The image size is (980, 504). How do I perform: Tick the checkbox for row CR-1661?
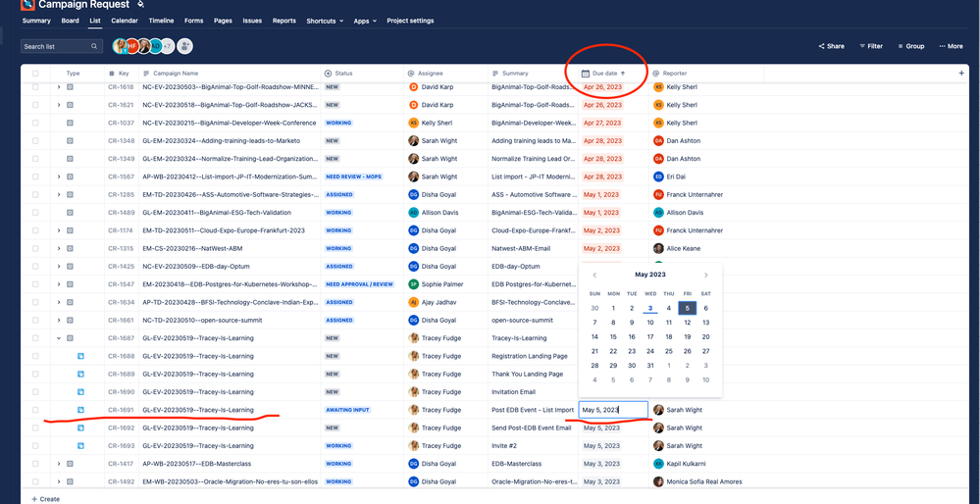[x=35, y=320]
